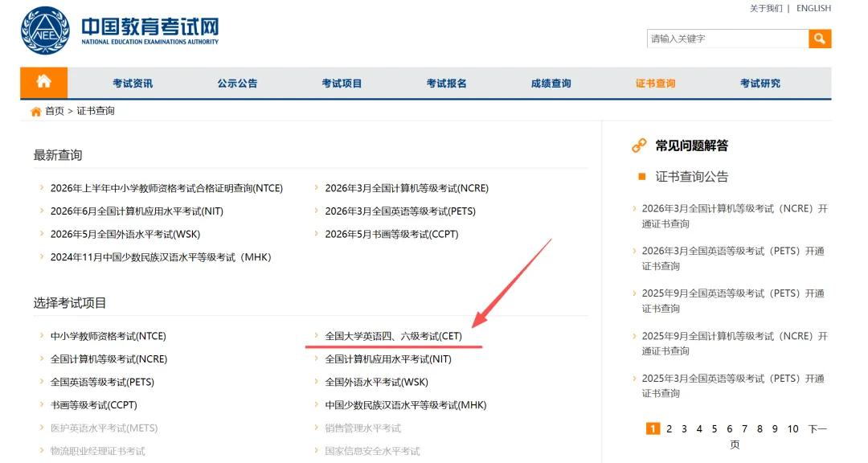Select 全国计算机等级考试(NCRE) exam project
This screenshot has height=463, width=868.
(108, 359)
